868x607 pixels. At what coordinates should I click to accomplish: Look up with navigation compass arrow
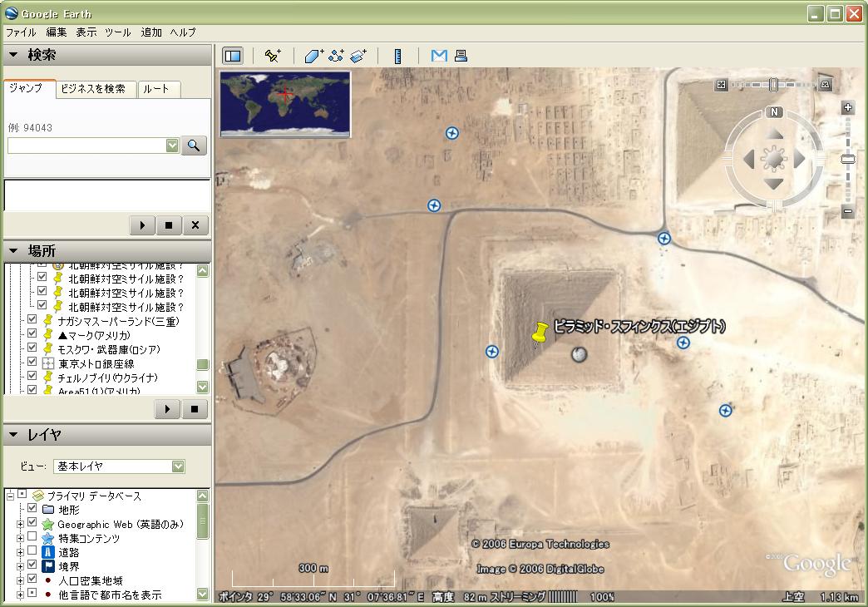click(774, 134)
